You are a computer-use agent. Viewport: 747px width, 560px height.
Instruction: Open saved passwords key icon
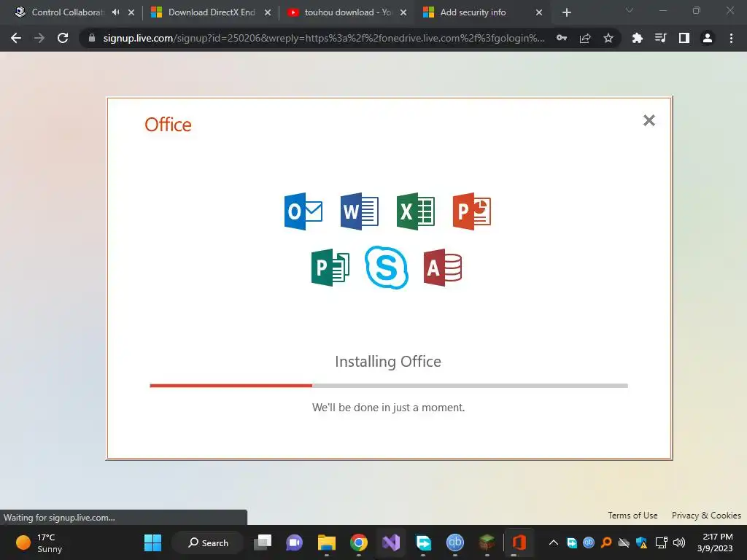pyautogui.click(x=562, y=38)
